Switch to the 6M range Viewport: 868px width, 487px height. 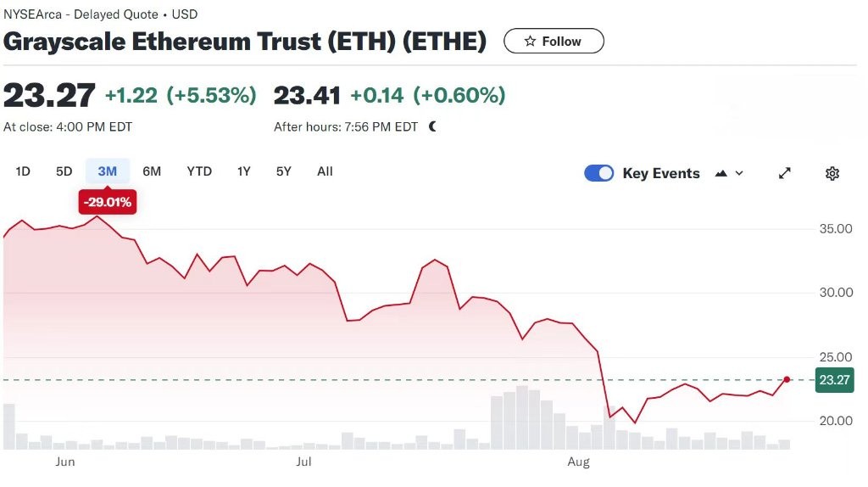pyautogui.click(x=152, y=171)
